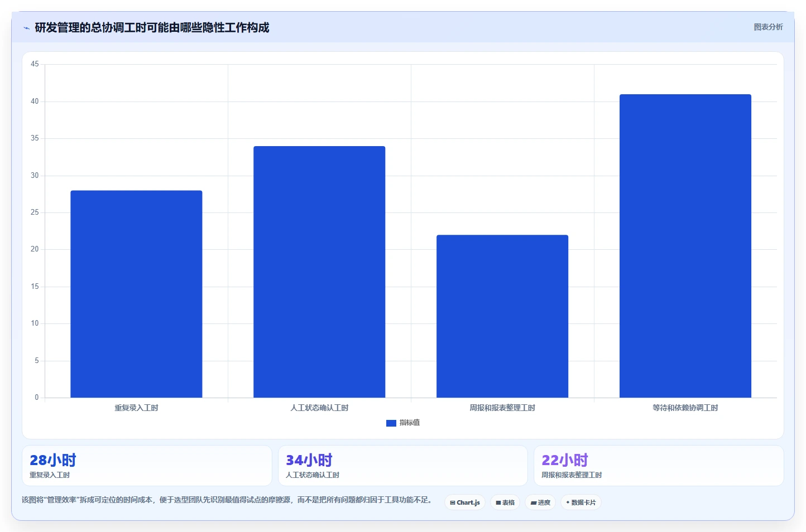This screenshot has width=806, height=532.
Task: Click the y-axis value 20
Action: pyautogui.click(x=35, y=249)
